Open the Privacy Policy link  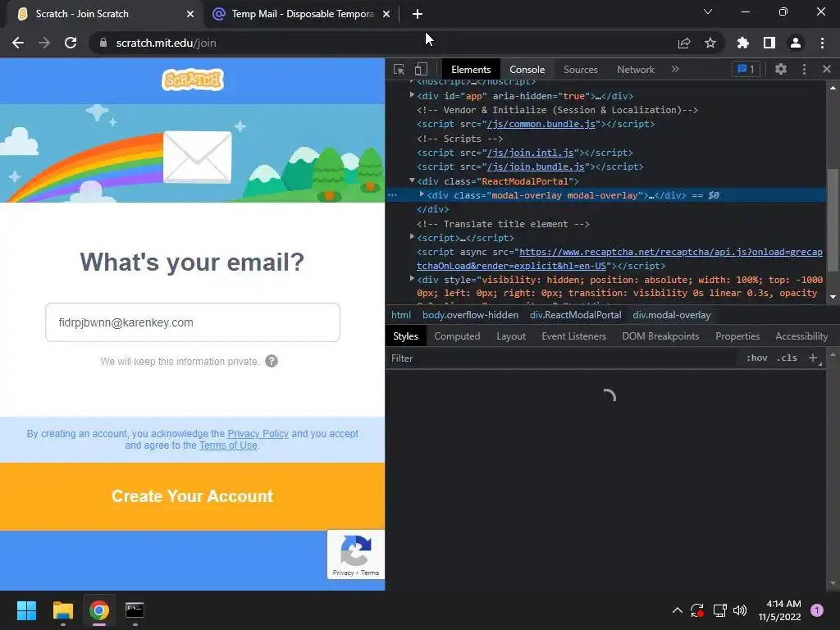[x=258, y=433]
